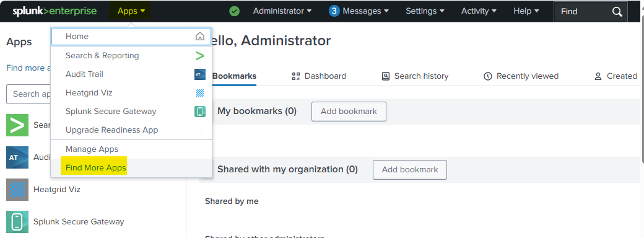Click Find More Apps menu entry
The height and width of the screenshot is (238, 644).
coord(131,168)
